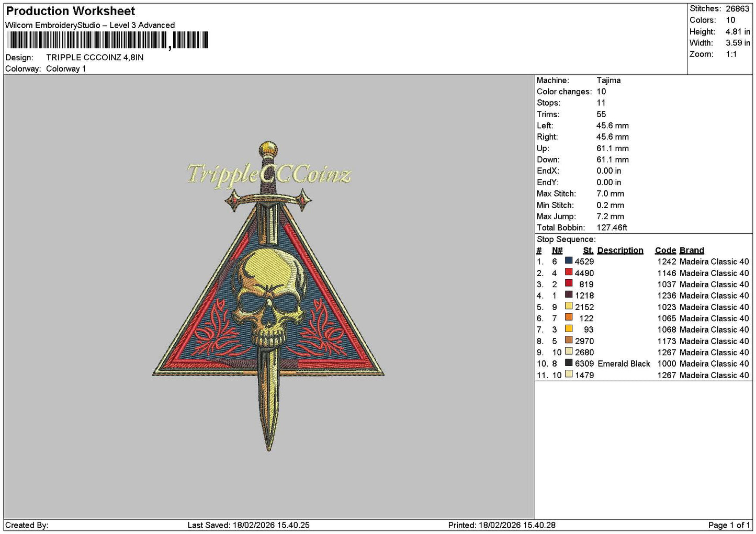Click the 'Created By:' footer label

(x=27, y=525)
